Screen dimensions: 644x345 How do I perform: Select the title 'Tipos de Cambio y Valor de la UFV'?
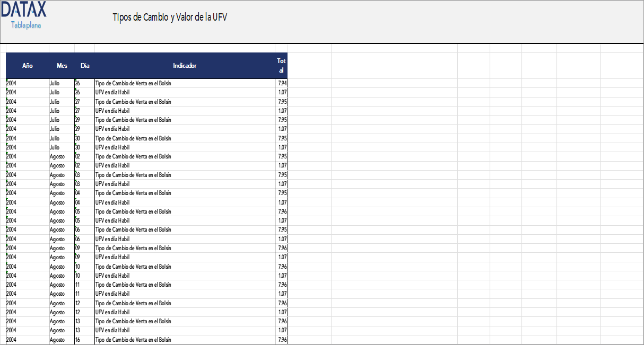click(x=170, y=17)
